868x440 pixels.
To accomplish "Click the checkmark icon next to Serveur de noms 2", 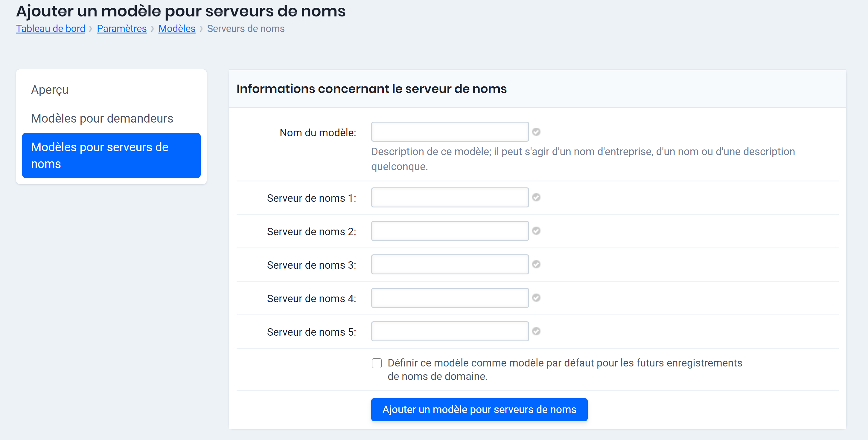I will (536, 231).
